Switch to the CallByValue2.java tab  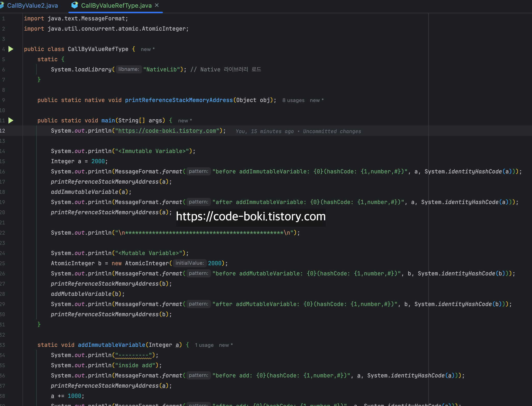(x=32, y=6)
